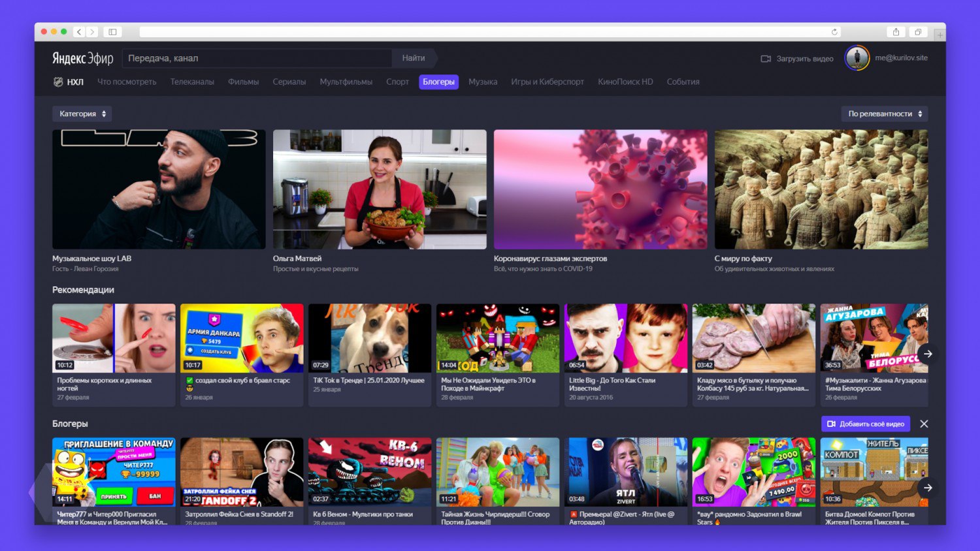Open Коронавирус глазами экспертов thumbnail
980x551 pixels.
tap(600, 189)
